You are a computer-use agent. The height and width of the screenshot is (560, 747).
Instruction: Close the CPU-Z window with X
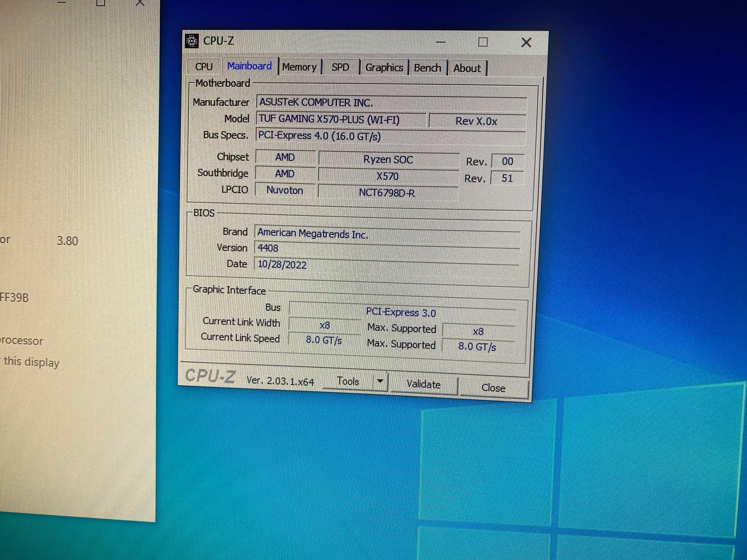pos(526,43)
